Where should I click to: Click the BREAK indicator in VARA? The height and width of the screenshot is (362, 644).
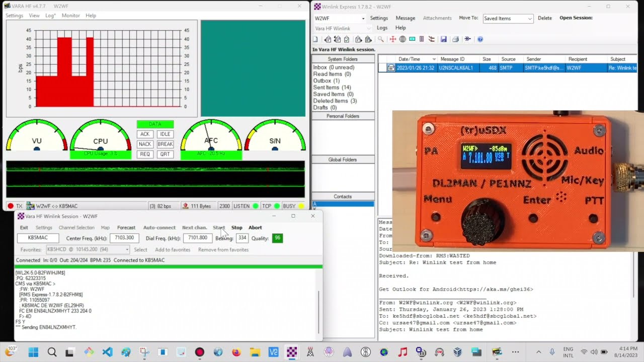(x=165, y=144)
